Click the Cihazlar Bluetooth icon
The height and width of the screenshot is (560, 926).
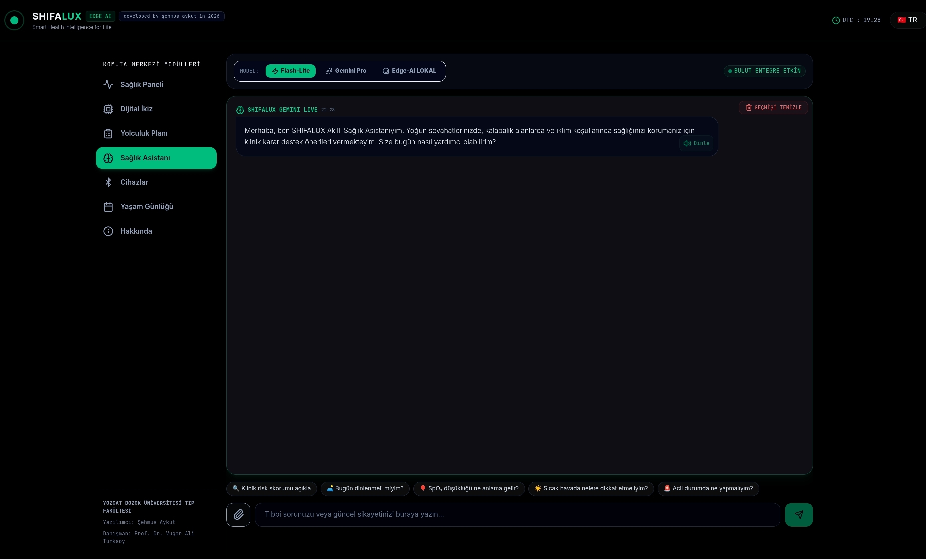(x=108, y=182)
